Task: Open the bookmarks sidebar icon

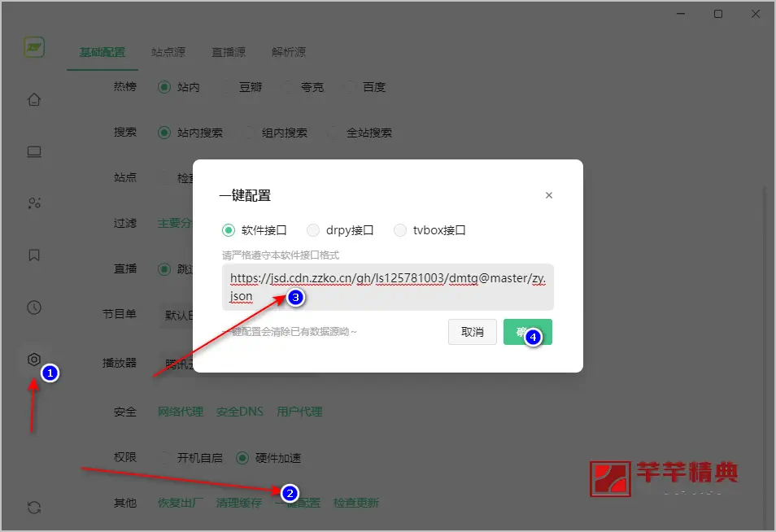Action: 34,255
